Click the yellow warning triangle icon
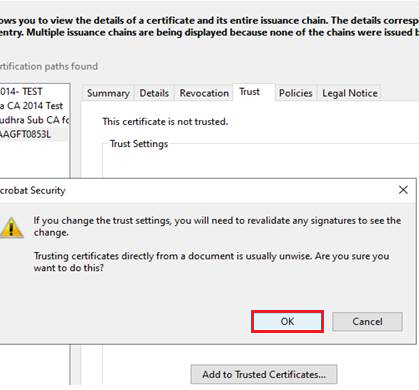The image size is (419, 390). (x=12, y=228)
